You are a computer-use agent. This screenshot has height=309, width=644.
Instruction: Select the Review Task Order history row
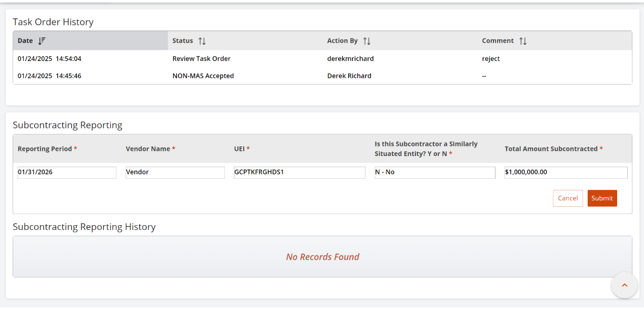point(201,59)
